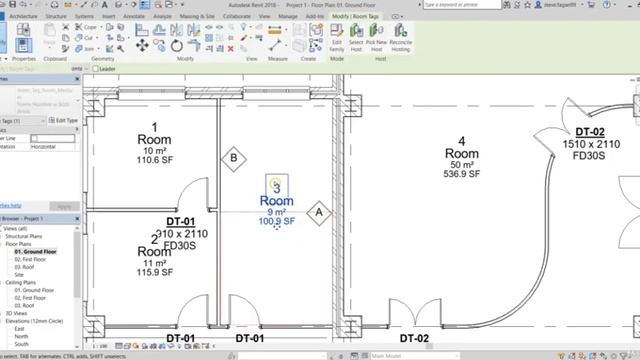Toggle the Leader Line checkbox in Properties
Screen dimensions: 640x360
tap(34, 138)
